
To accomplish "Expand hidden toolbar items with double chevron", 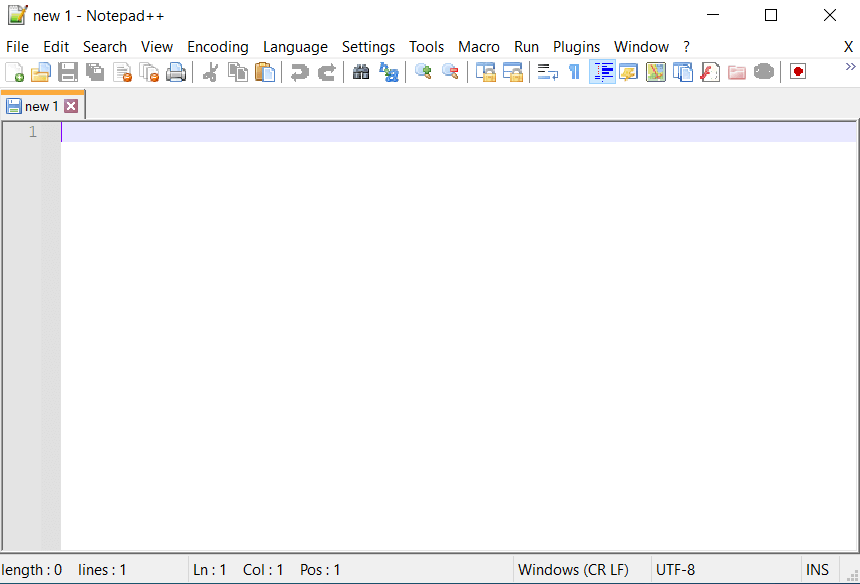I will [850, 67].
